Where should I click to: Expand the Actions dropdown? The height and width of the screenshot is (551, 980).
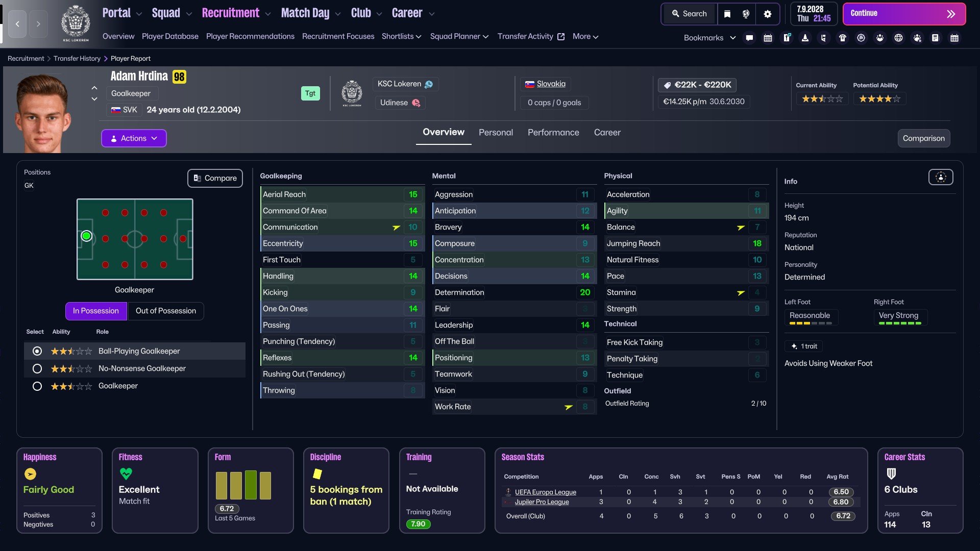[134, 138]
